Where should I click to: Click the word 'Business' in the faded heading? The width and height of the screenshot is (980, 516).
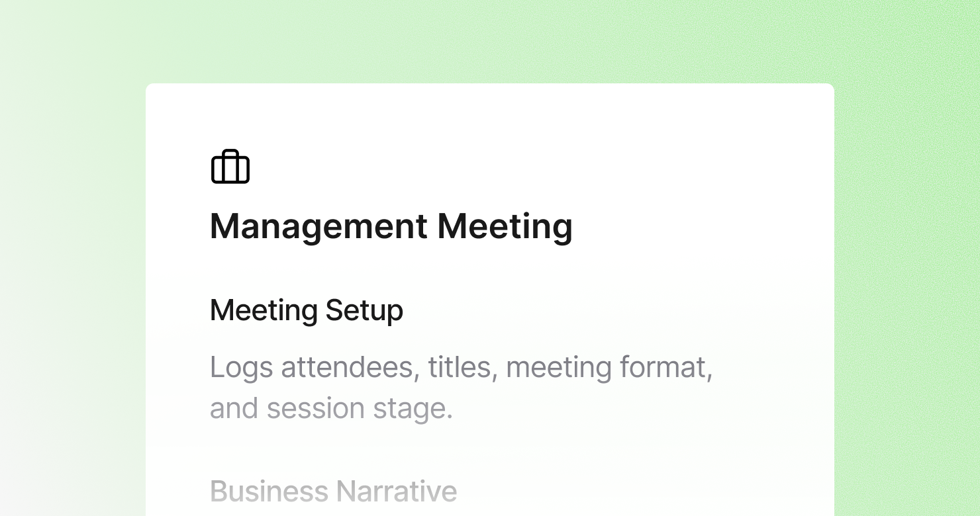(269, 492)
